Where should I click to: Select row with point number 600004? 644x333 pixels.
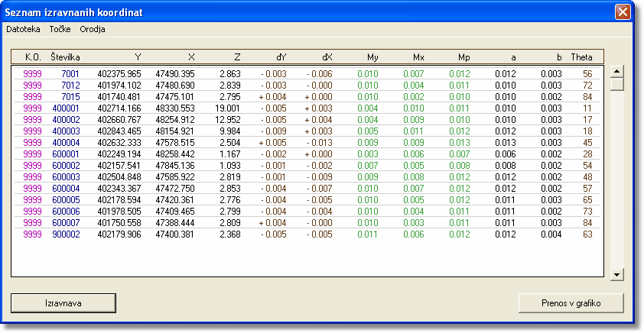tap(66, 189)
